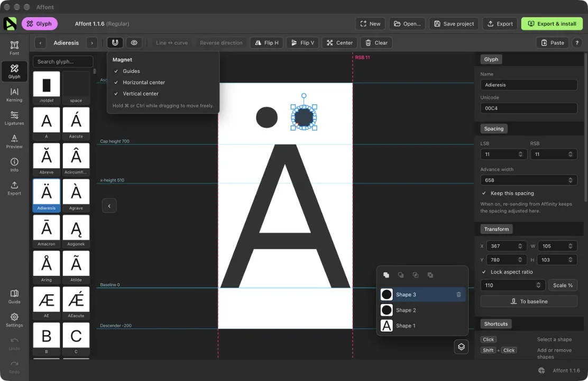Delete Shape 3 with trash icon
The image size is (588, 381).
[458, 295]
